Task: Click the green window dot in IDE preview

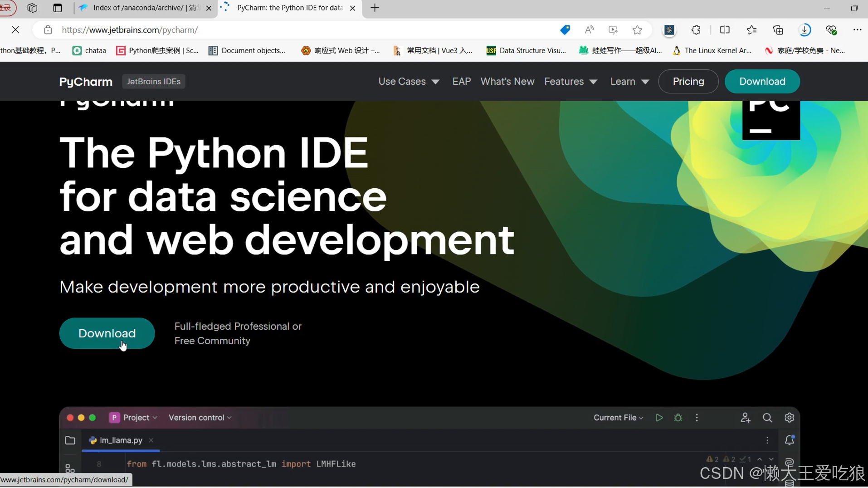Action: tap(93, 418)
